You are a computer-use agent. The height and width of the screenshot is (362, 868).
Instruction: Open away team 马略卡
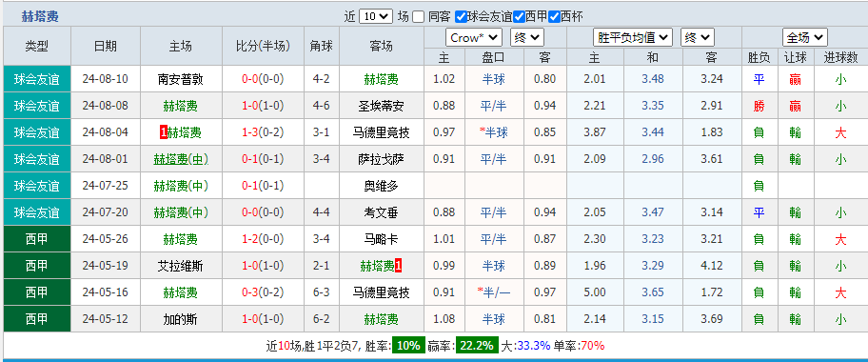pos(381,239)
